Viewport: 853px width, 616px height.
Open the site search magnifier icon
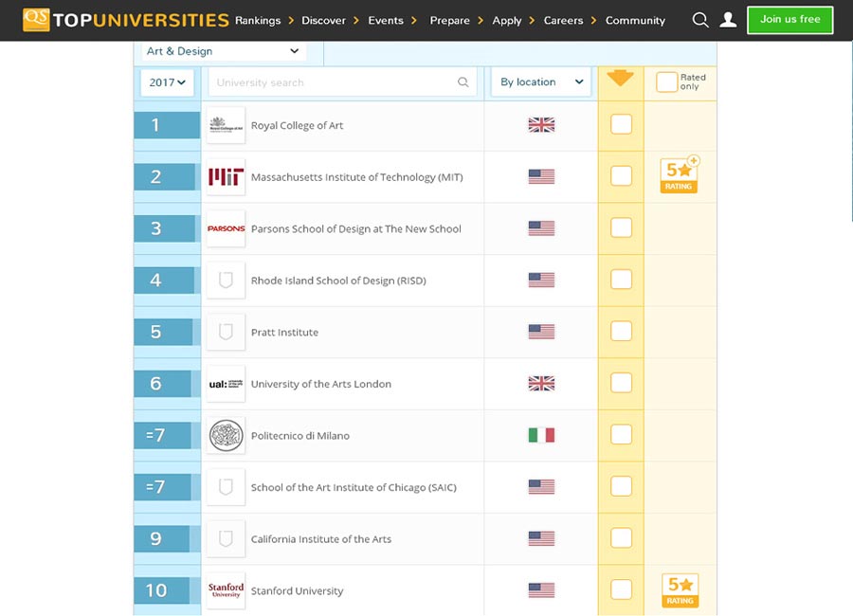point(700,20)
